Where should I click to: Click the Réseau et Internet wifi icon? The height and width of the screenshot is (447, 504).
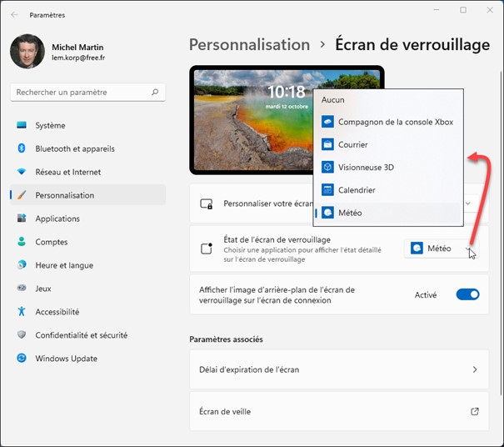point(22,172)
